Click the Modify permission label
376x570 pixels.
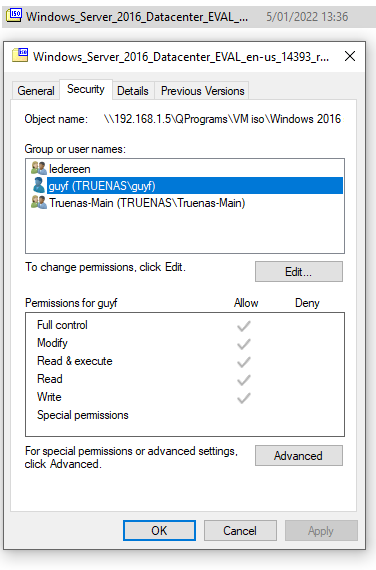[52, 343]
